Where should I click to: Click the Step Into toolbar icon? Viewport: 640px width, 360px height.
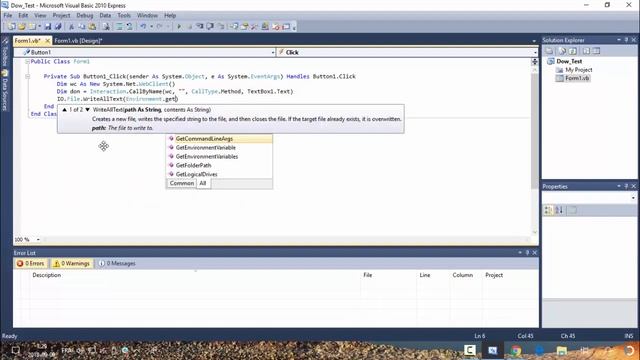[200, 27]
